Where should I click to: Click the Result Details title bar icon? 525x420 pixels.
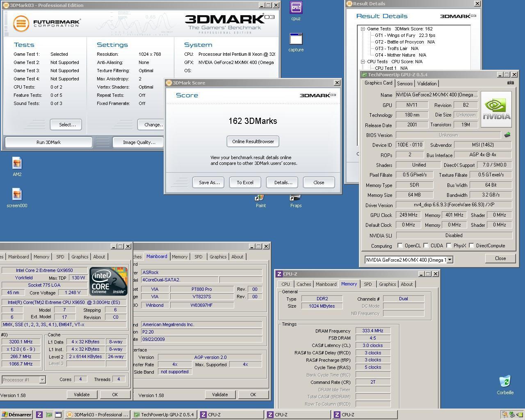click(349, 4)
